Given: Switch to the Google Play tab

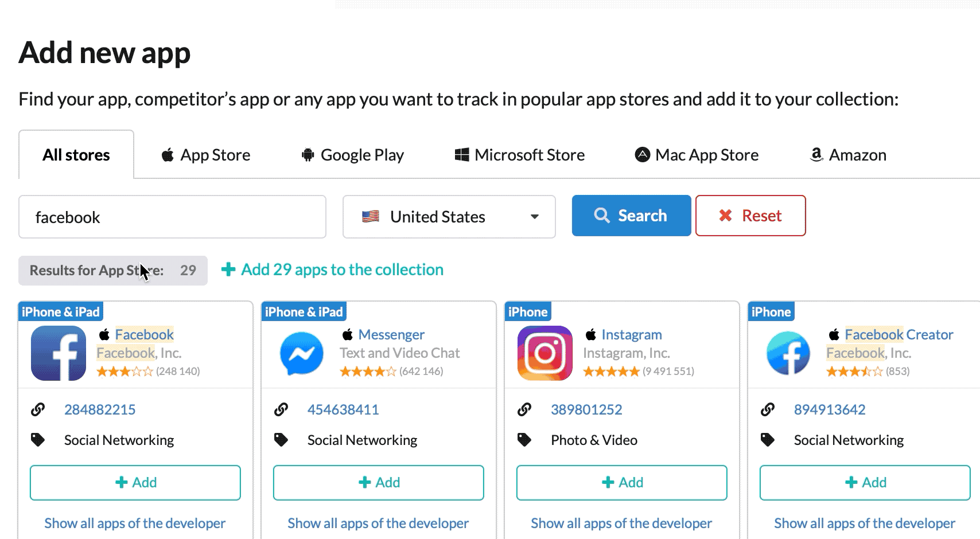Looking at the screenshot, I should pyautogui.click(x=353, y=155).
